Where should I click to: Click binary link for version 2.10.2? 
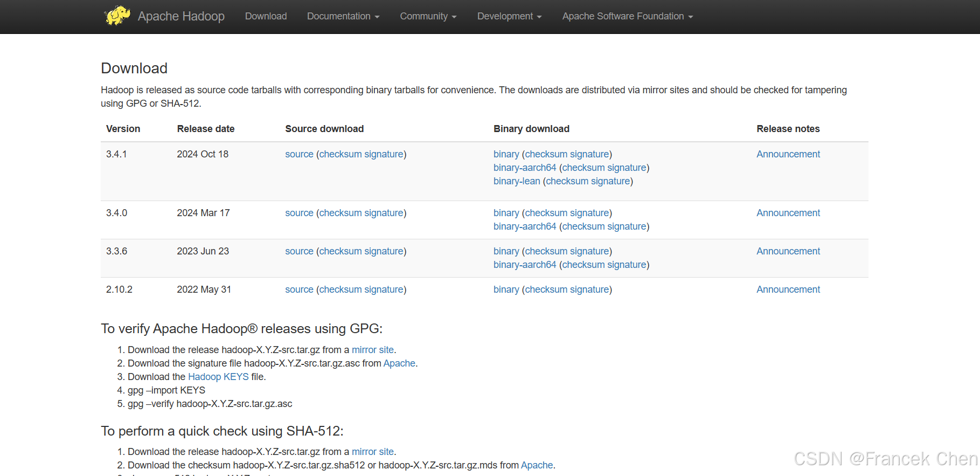coord(506,289)
